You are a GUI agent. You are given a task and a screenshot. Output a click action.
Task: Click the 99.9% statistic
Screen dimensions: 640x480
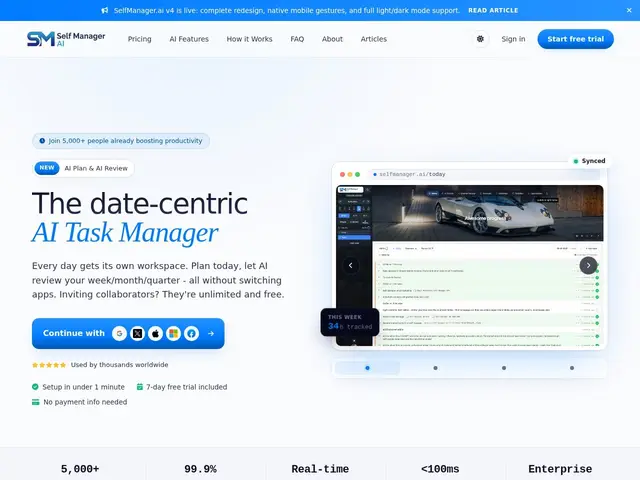click(200, 469)
